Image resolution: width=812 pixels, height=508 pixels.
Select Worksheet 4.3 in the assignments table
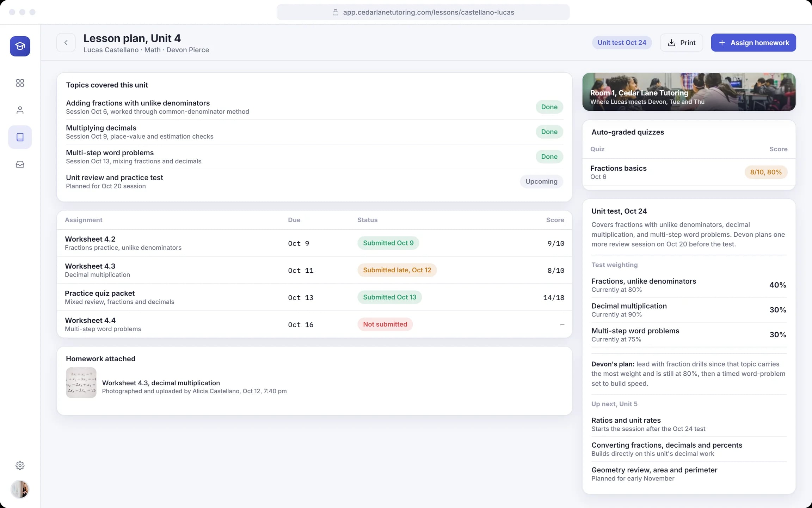tap(314, 270)
